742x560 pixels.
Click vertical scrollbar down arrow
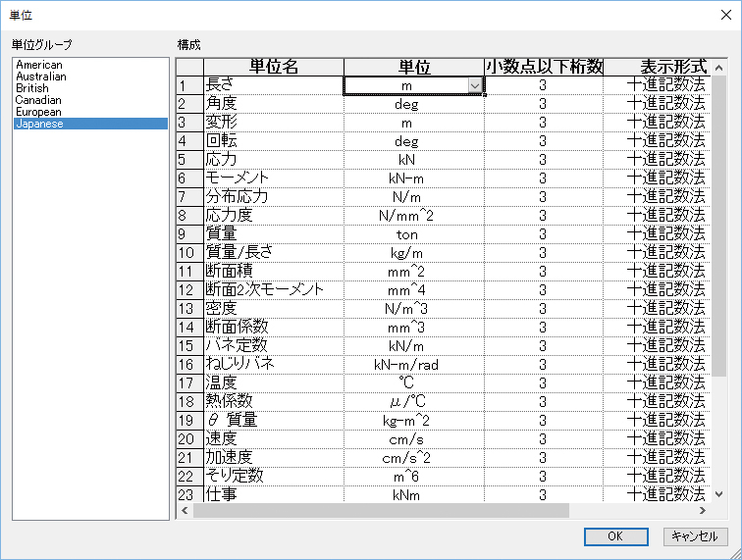pos(718,494)
